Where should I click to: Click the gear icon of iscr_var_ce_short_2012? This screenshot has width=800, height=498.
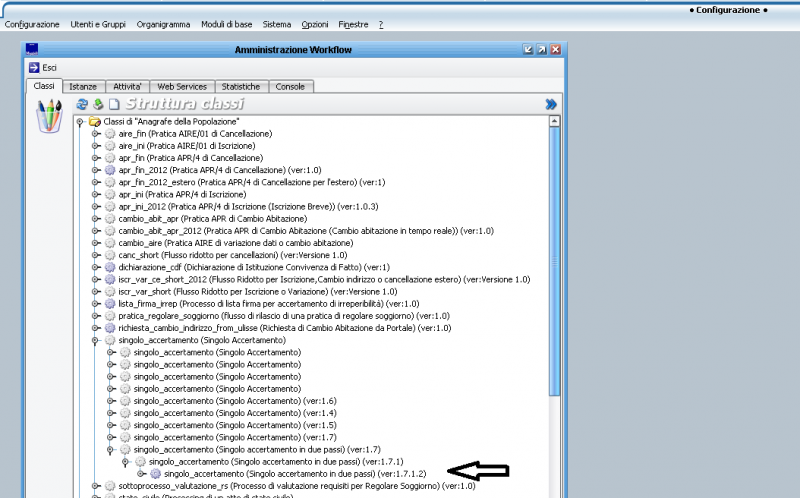pos(110,279)
